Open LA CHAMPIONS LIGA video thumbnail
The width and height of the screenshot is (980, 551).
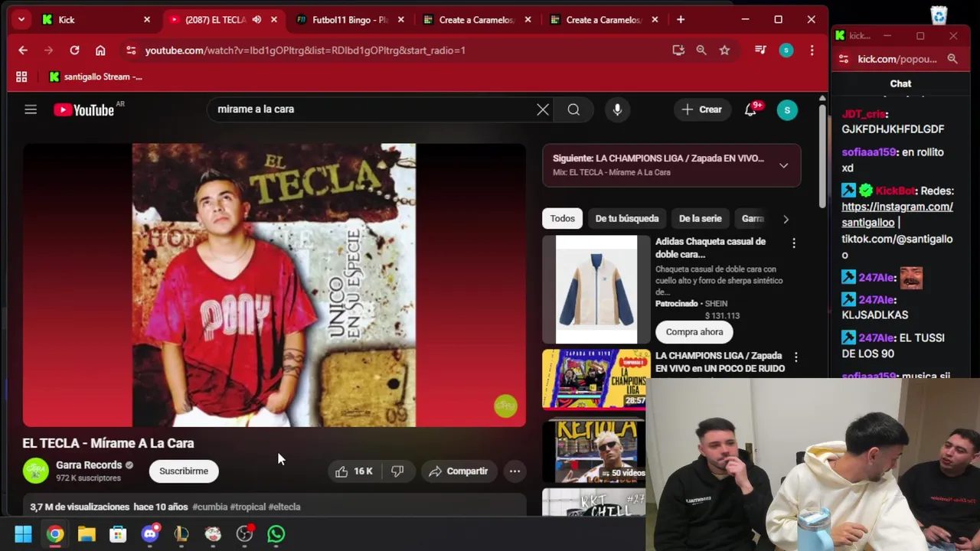596,379
